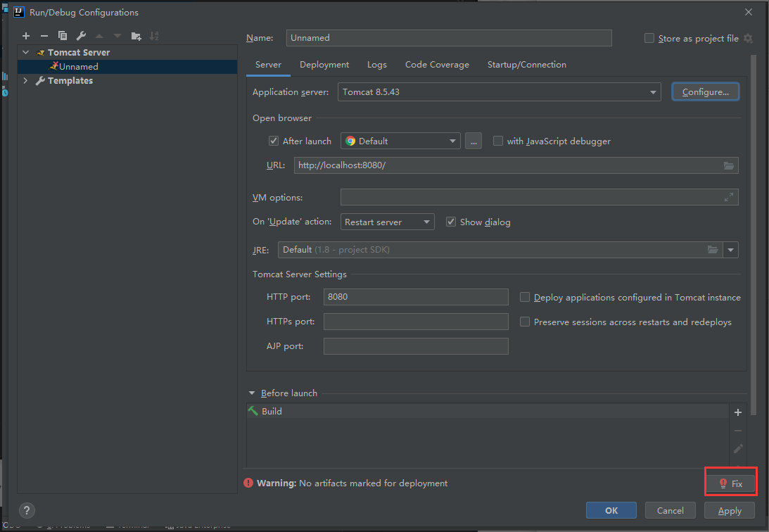Switch to the Logs tab
769x532 pixels.
(376, 65)
